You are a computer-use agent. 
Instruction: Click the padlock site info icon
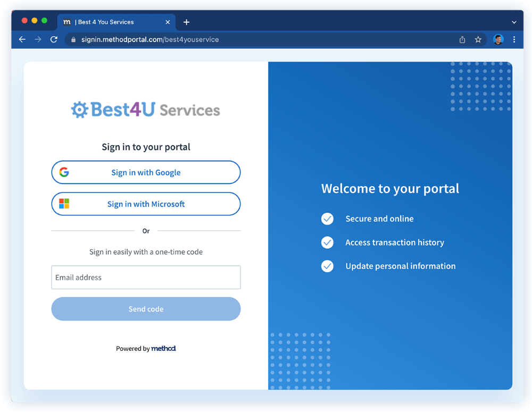(73, 40)
